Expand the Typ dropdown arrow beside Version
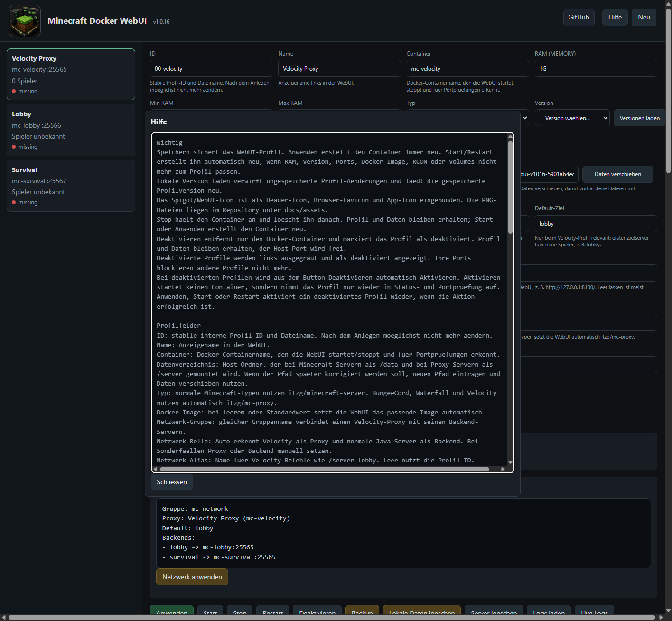Screen dimensions: 672x621 [525, 118]
